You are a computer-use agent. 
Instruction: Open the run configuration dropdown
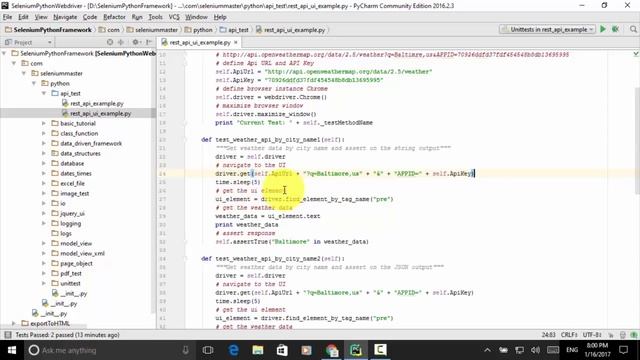[547, 29]
